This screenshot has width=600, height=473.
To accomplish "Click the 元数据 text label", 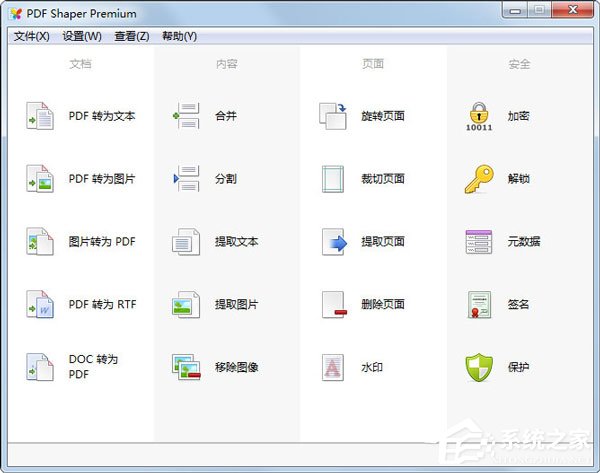I will 524,241.
